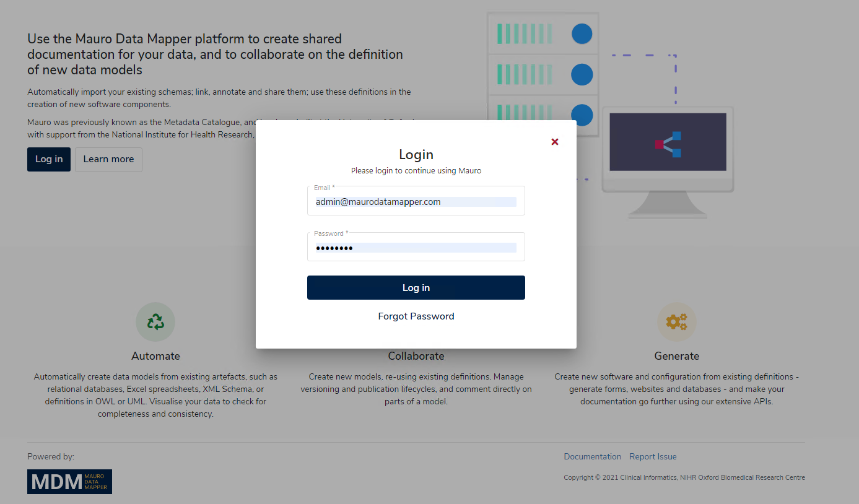This screenshot has height=504, width=859.
Task: Open the Forgot Password link
Action: click(416, 316)
